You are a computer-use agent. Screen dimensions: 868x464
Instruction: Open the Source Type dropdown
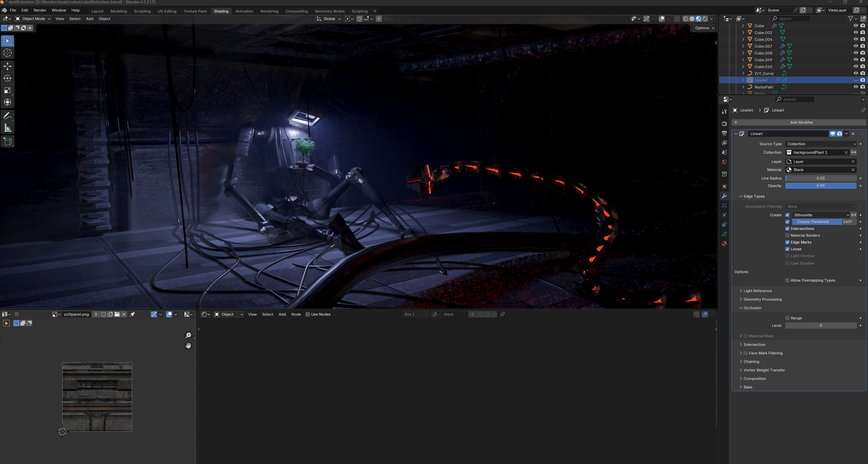point(821,144)
